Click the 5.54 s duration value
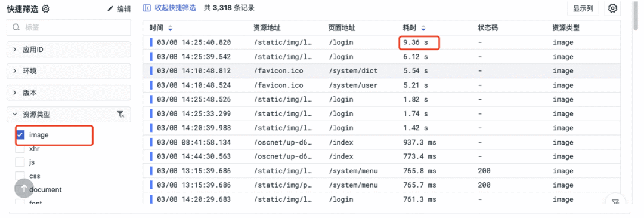The image size is (644, 218). (415, 70)
